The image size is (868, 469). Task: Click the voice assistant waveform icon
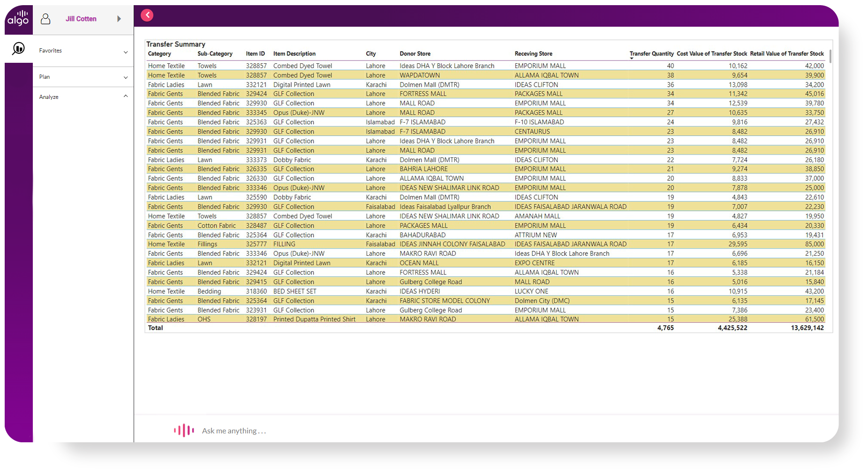[x=184, y=430]
